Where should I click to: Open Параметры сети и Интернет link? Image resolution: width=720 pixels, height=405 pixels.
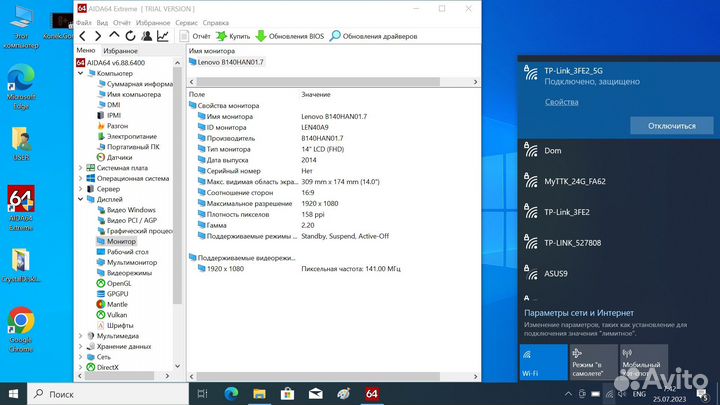point(579,313)
